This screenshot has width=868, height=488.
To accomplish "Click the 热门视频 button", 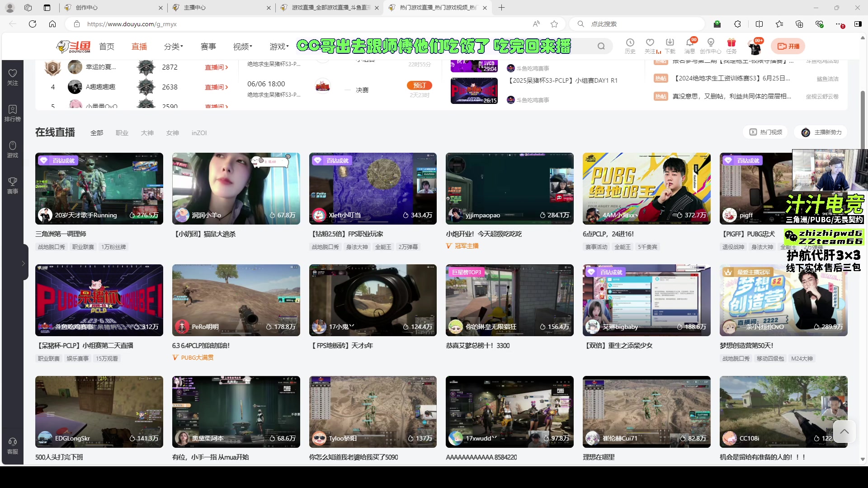I will pos(765,132).
